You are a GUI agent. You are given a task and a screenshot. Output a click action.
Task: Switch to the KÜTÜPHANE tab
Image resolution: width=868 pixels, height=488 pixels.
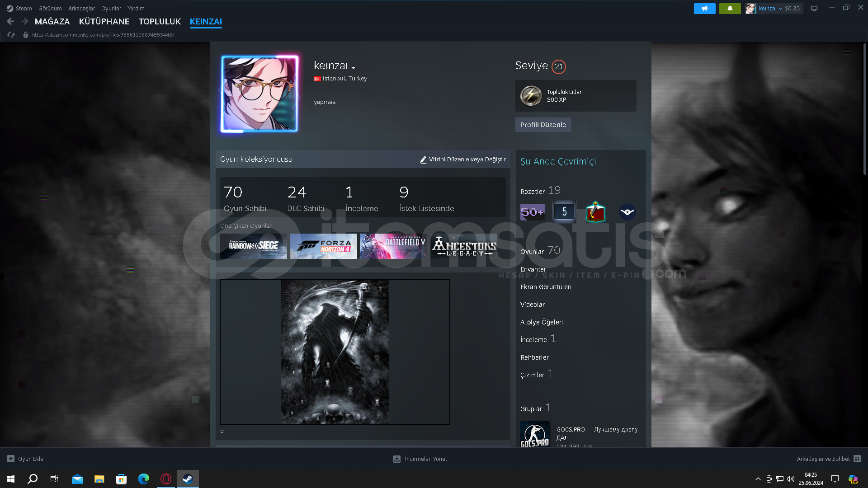point(104,21)
